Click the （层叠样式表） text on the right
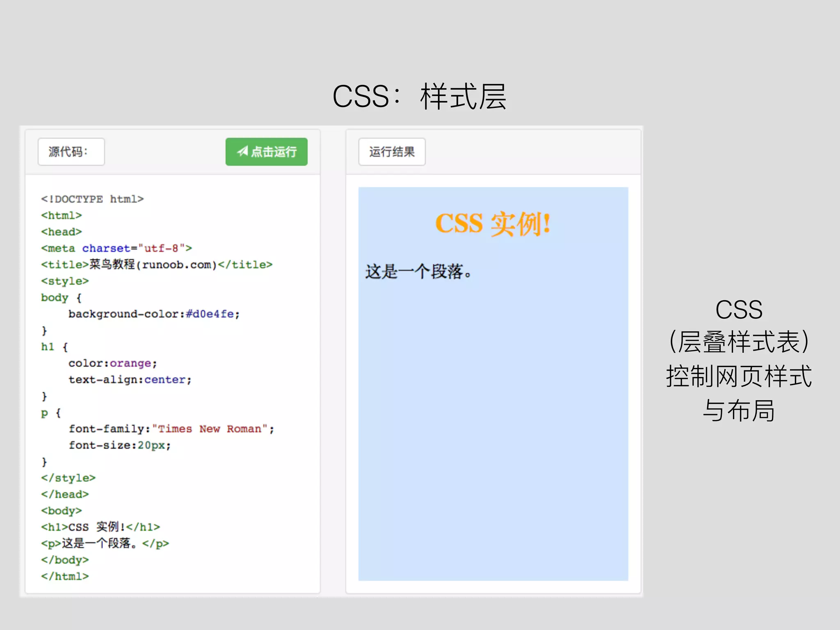This screenshot has height=630, width=840. 739,342
